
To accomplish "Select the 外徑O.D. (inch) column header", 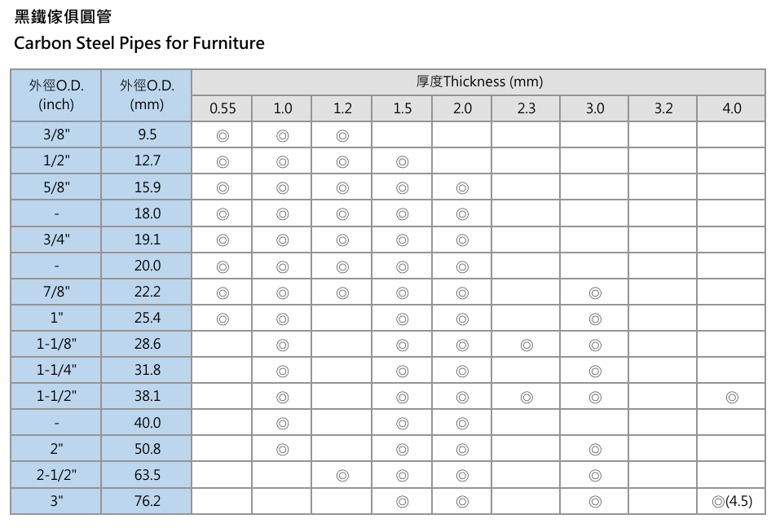I will (55, 95).
